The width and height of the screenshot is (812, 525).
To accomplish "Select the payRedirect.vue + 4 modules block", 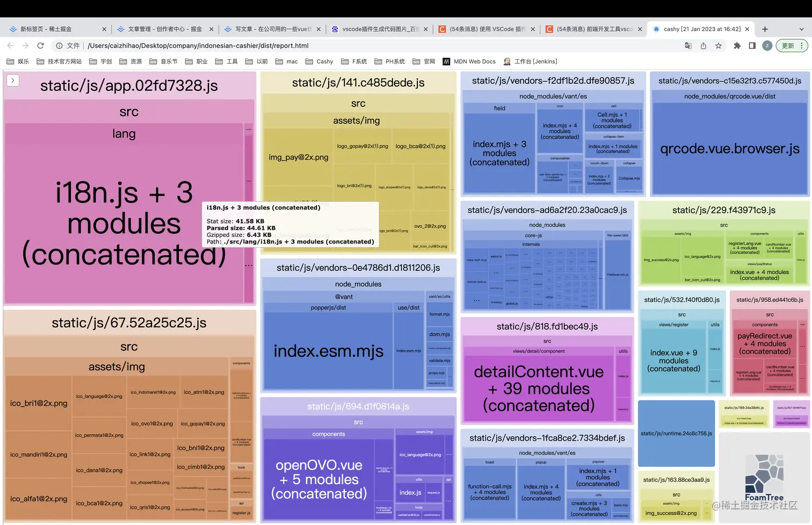I will [765, 344].
